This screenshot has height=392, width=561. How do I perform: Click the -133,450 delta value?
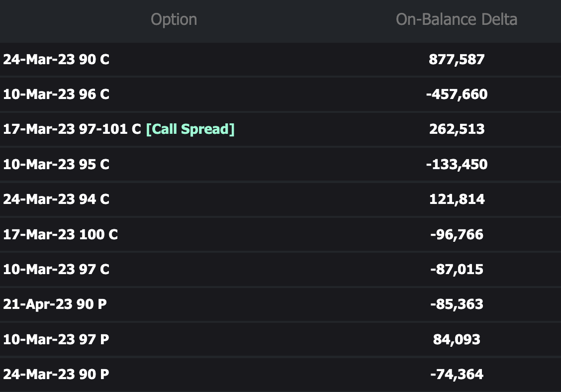tap(457, 164)
